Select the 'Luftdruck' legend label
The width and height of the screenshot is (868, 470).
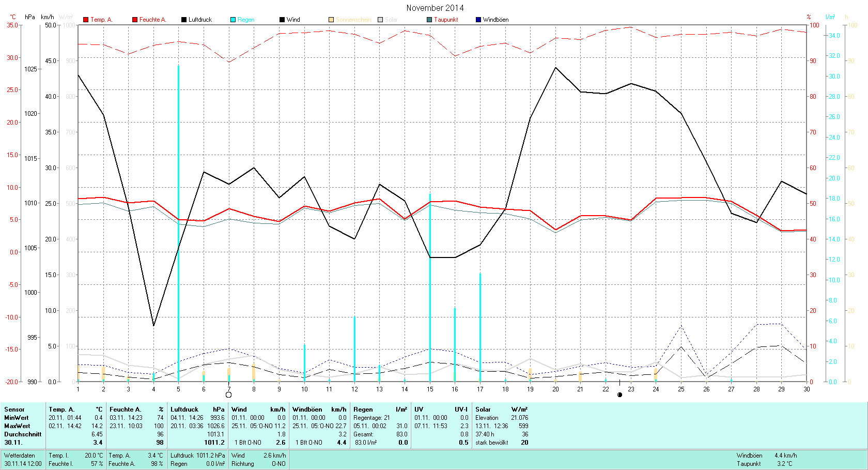tap(200, 20)
